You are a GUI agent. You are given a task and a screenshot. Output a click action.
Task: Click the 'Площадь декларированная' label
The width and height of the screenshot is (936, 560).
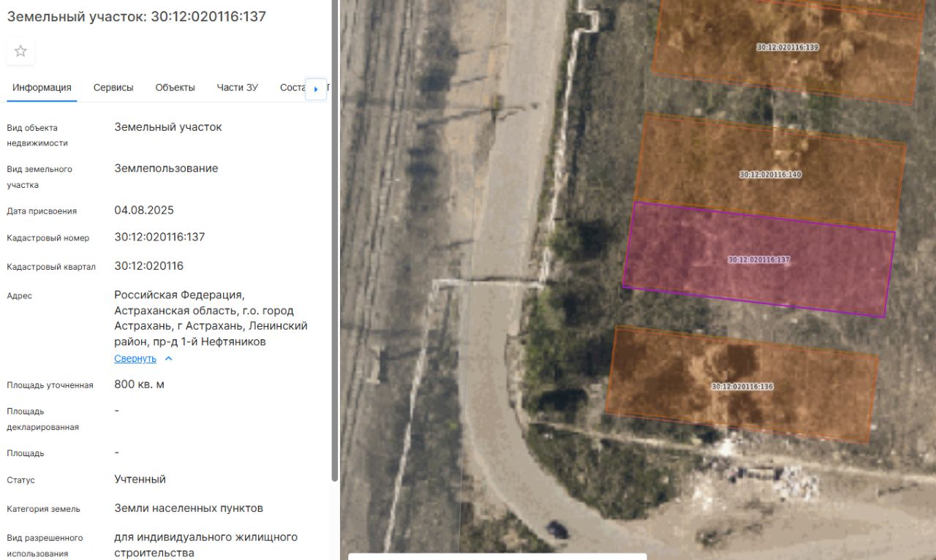point(42,419)
